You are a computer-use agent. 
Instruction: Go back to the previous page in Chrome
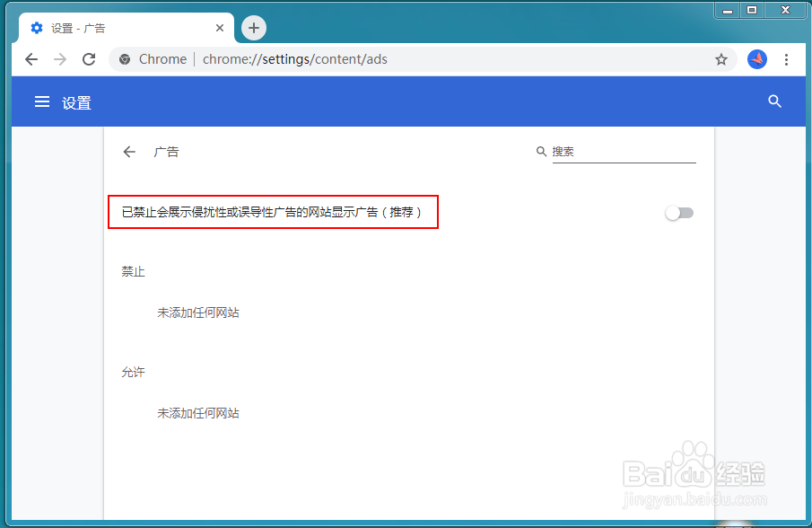(31, 59)
